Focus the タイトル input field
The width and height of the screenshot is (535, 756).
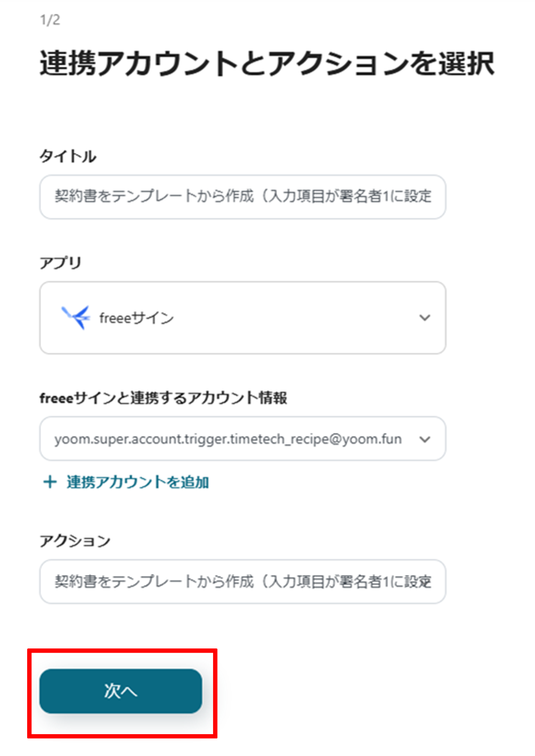(x=242, y=196)
